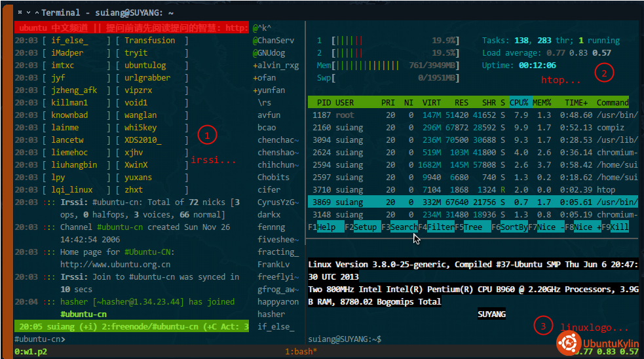Click name lqi_linux in names list
This screenshot has width=644, height=359.
point(72,190)
